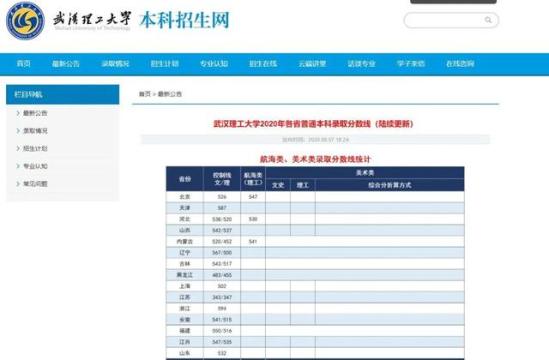Image resolution: width=549 pixels, height=360 pixels.
Task: Click the search magnifier icon
Action: pyautogui.click(x=488, y=20)
